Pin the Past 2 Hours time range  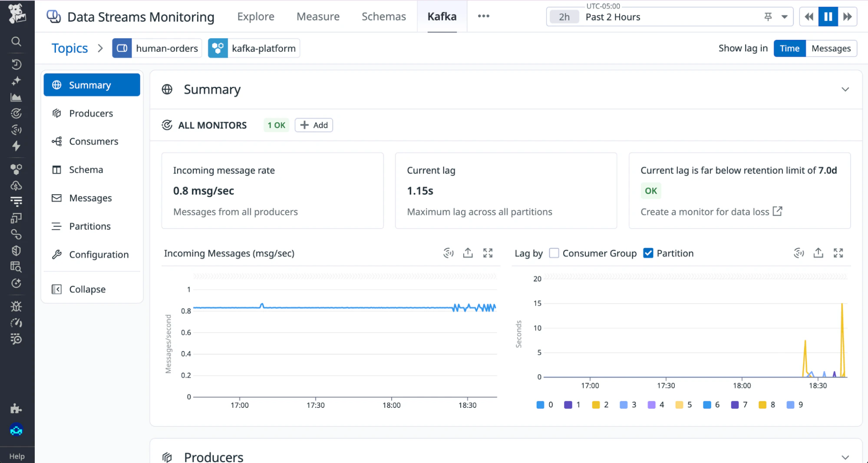[x=768, y=17]
